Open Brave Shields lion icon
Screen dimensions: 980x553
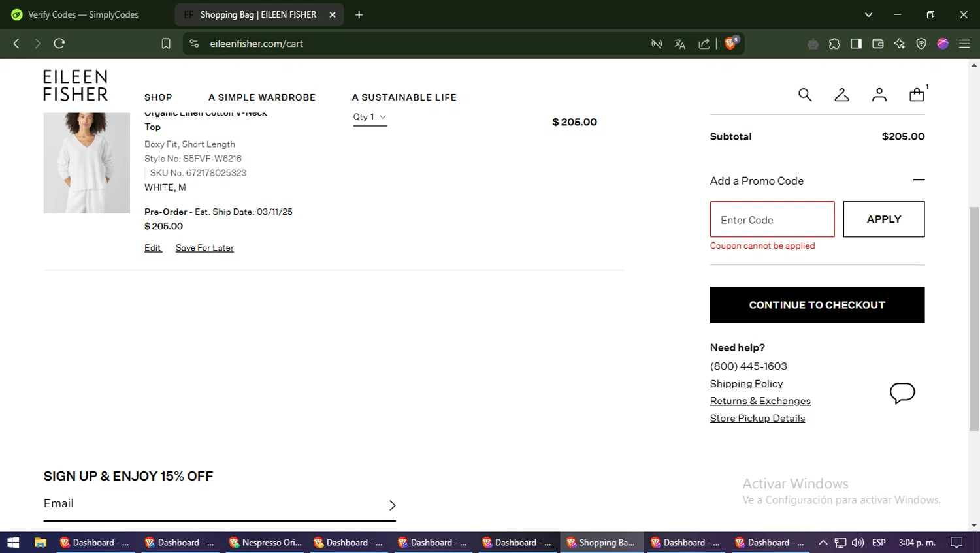click(x=731, y=43)
